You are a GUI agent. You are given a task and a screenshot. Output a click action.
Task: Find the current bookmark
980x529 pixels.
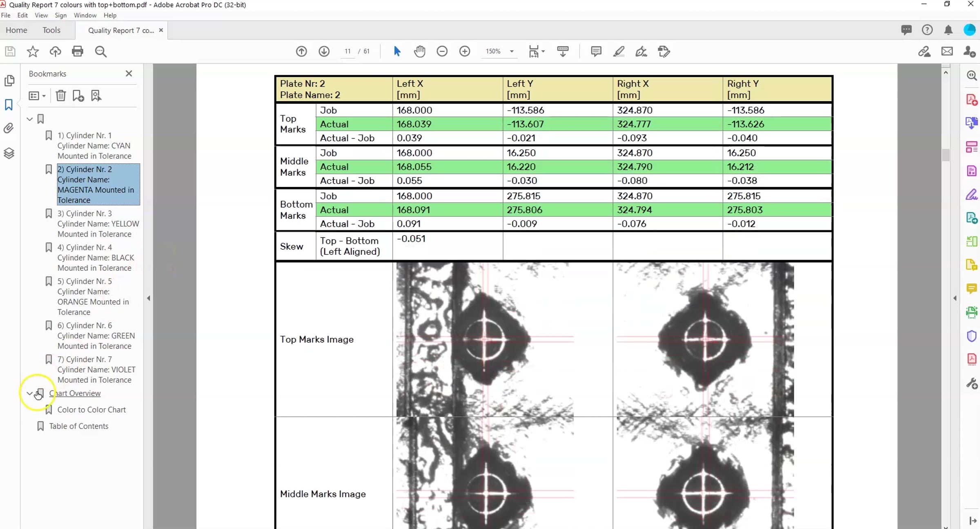(96, 96)
